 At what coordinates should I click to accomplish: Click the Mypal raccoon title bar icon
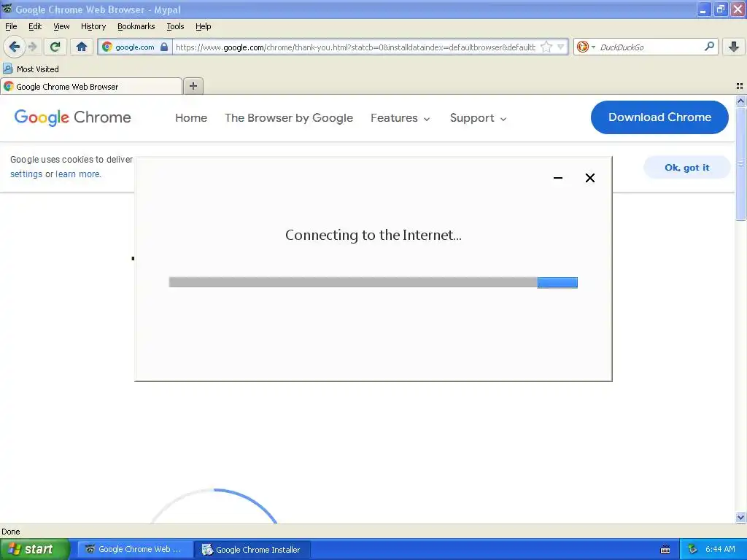click(x=7, y=9)
